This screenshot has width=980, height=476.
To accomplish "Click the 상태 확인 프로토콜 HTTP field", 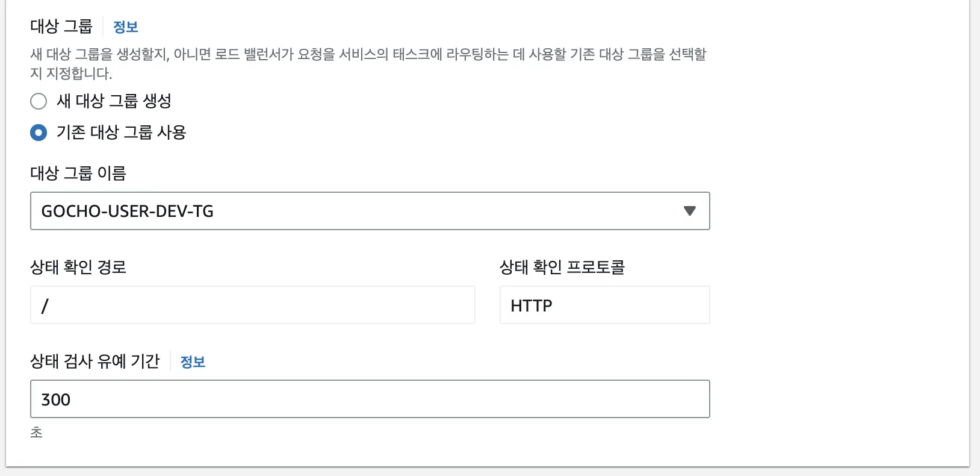I will point(604,305).
